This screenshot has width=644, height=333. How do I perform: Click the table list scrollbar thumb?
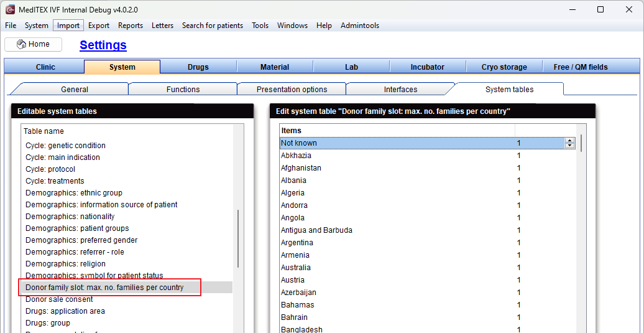(x=238, y=239)
